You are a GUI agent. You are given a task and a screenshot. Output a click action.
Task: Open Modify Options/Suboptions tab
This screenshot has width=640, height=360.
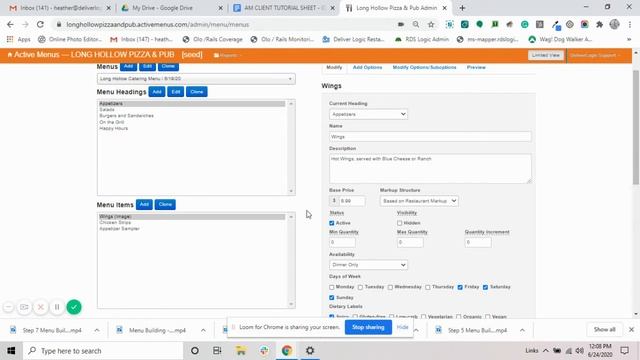pos(424,67)
